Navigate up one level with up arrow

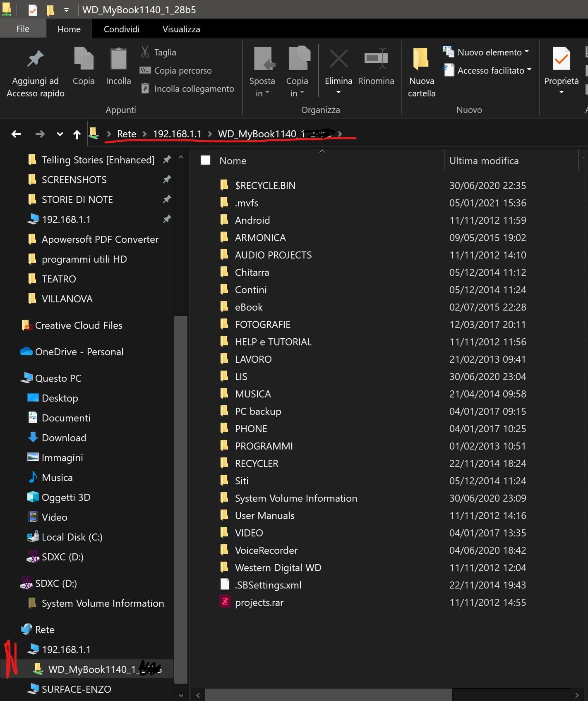click(77, 134)
